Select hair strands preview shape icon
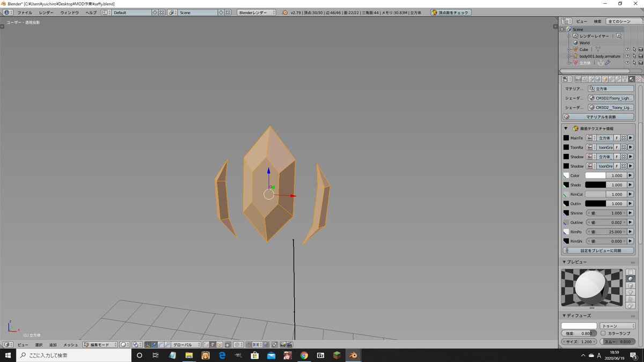The height and width of the screenshot is (362, 644). click(631, 299)
